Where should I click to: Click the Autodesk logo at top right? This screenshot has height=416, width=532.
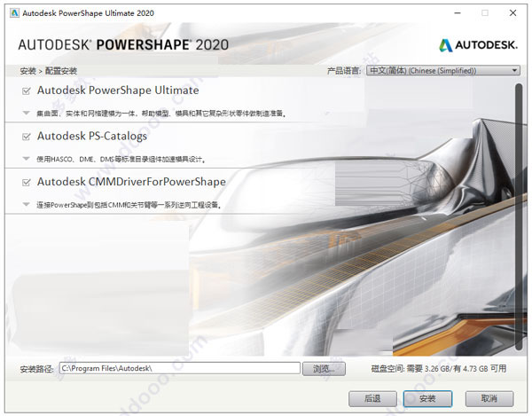(479, 44)
